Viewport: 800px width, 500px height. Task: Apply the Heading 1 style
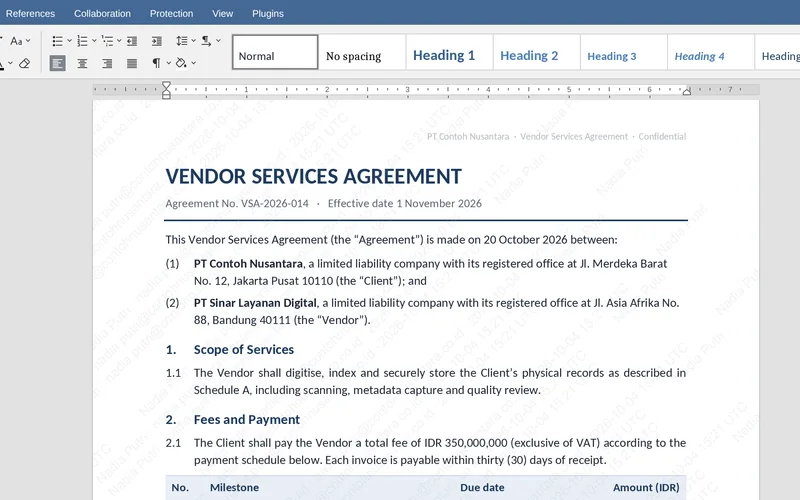tap(449, 52)
